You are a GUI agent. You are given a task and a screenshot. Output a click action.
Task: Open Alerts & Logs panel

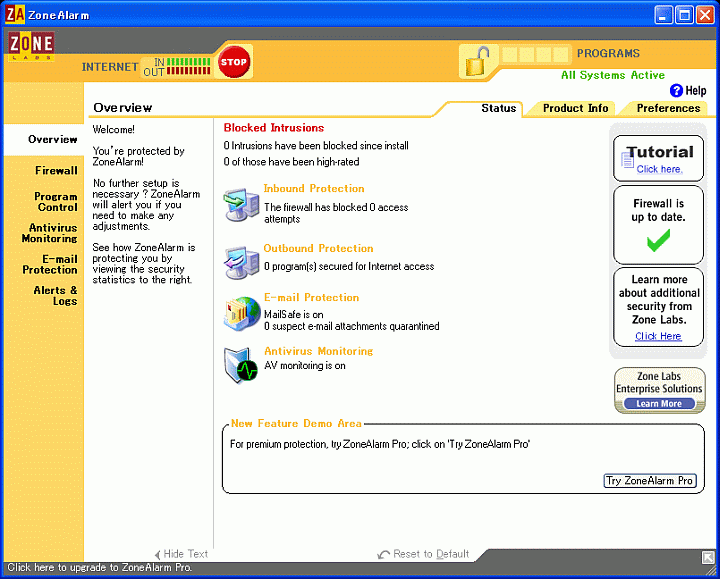coord(56,296)
